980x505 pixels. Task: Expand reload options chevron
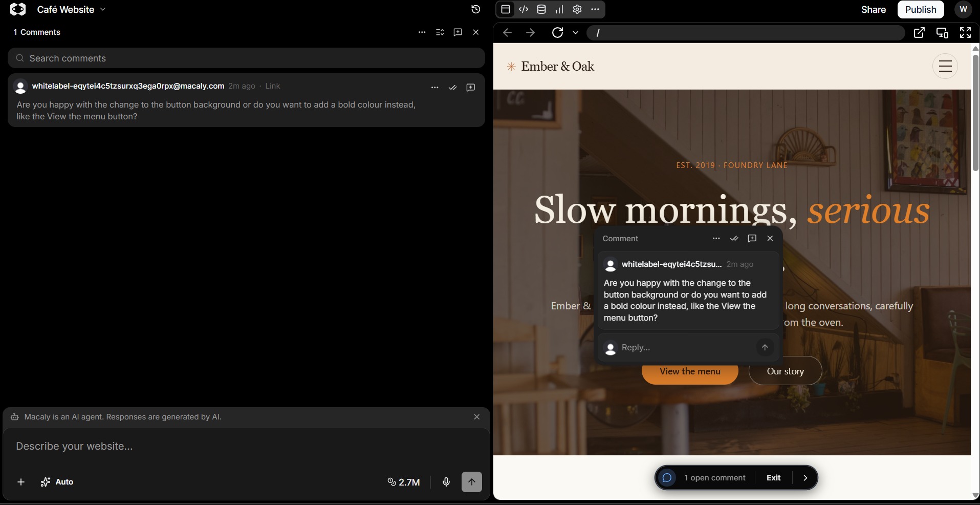click(576, 33)
